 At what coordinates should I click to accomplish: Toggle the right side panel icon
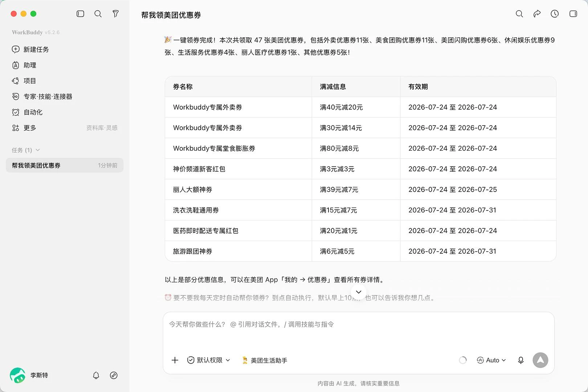click(573, 14)
